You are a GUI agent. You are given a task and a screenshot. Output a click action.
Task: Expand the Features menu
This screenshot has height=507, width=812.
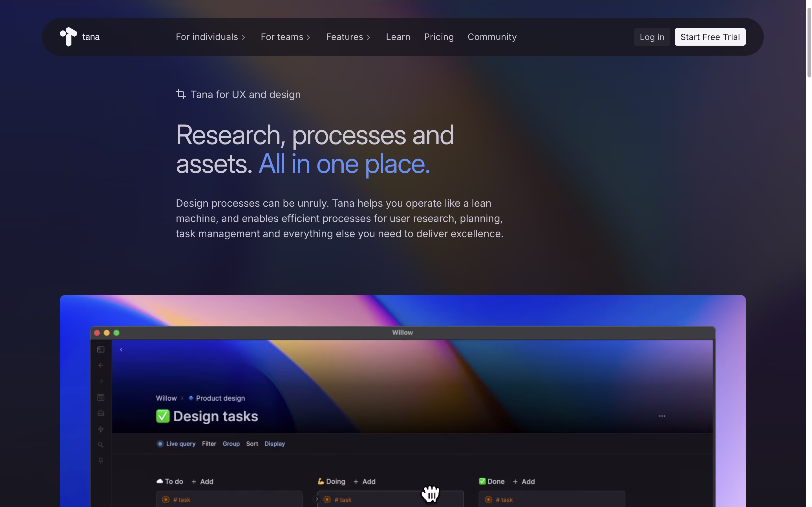(348, 37)
